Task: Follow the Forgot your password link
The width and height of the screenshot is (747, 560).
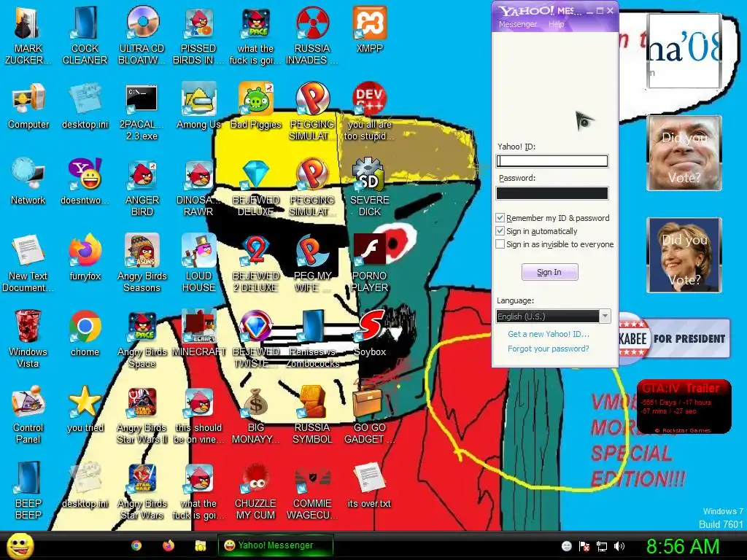Action: point(549,349)
